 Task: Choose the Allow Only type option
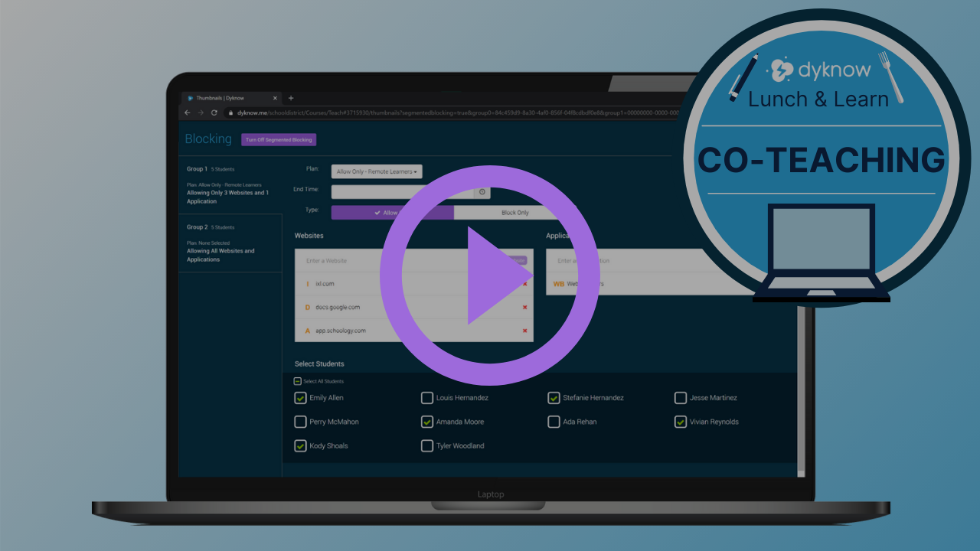point(392,213)
